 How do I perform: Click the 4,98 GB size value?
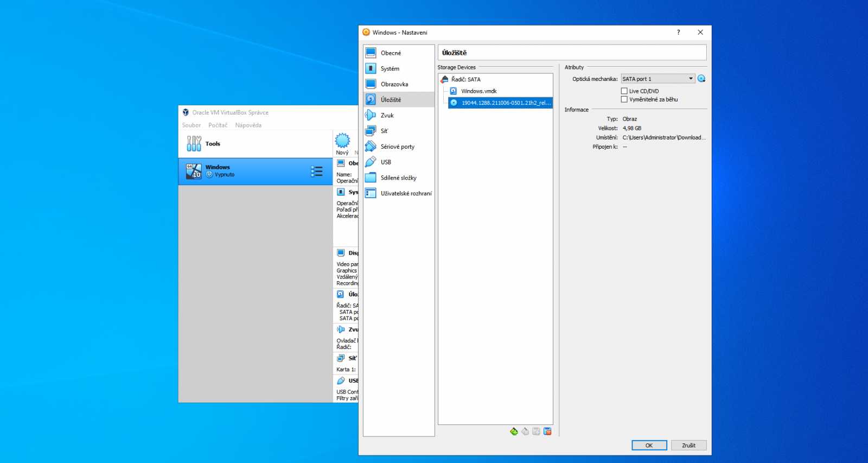(632, 128)
